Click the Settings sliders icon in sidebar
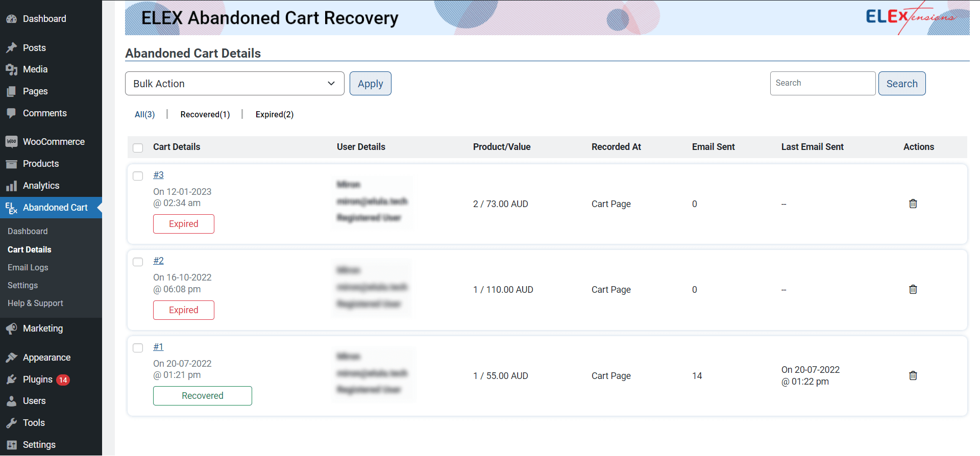Screen dimensions: 980x456 coord(11,445)
